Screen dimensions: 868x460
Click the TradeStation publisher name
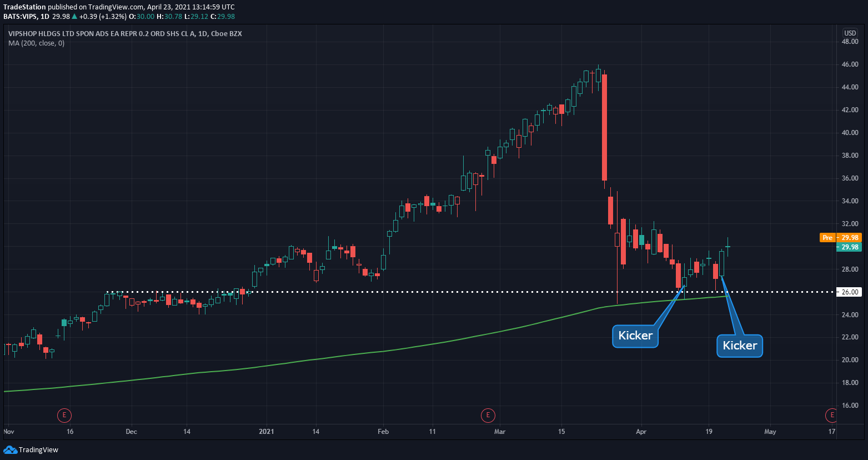pyautogui.click(x=24, y=7)
